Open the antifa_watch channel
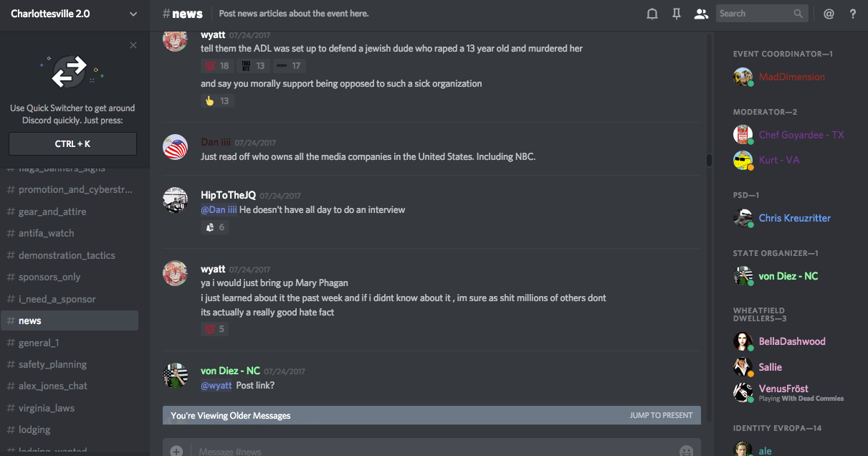This screenshot has width=868, height=456. 46,233
